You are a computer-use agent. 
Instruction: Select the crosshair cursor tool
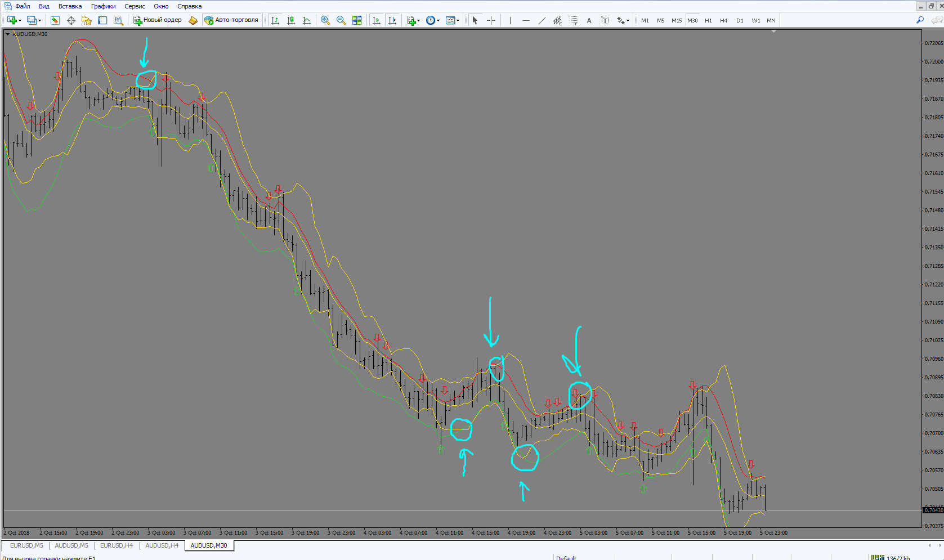pos(491,20)
